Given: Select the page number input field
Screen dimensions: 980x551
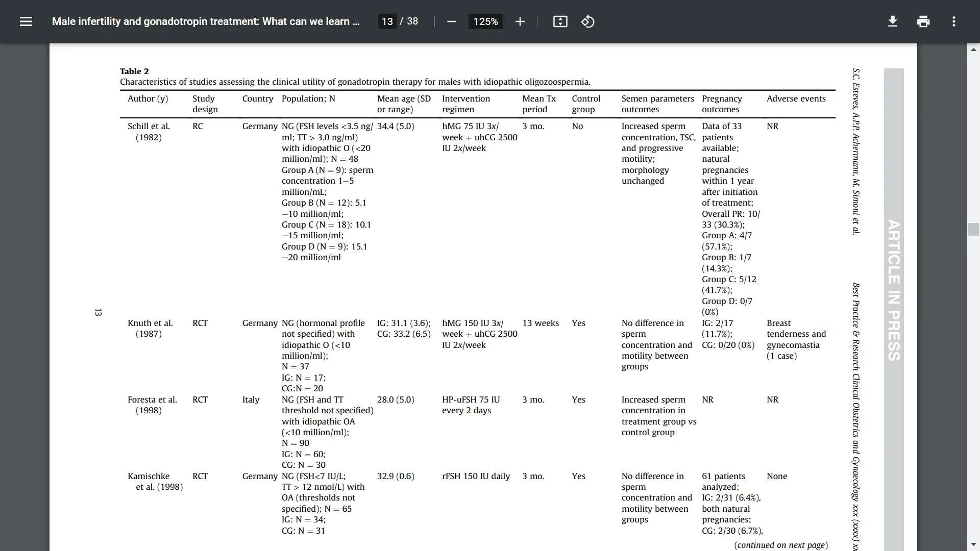Looking at the screenshot, I should coord(387,21).
